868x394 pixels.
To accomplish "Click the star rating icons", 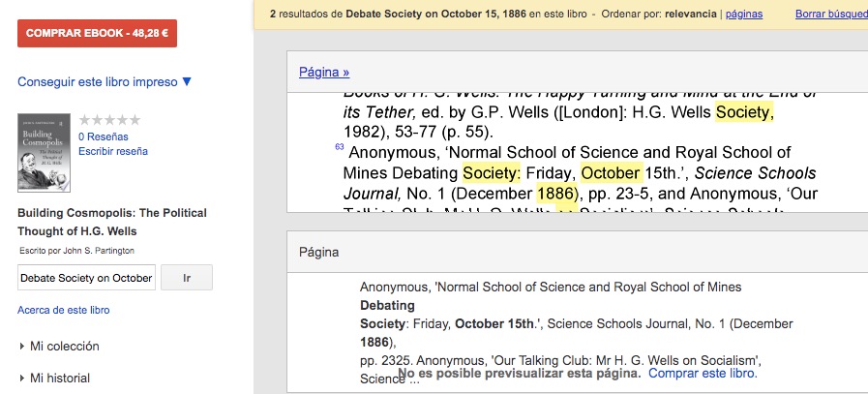I will 109,120.
